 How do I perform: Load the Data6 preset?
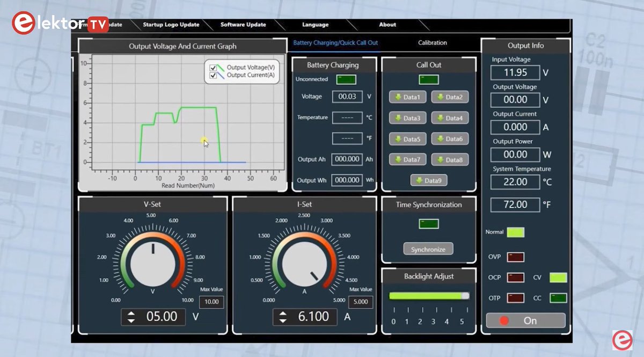click(x=450, y=139)
